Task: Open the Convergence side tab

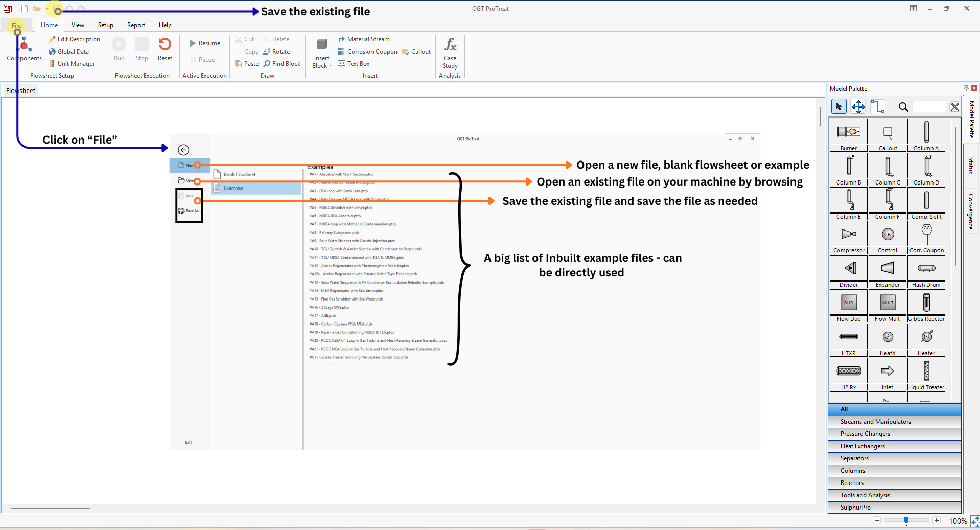Action: (x=970, y=211)
